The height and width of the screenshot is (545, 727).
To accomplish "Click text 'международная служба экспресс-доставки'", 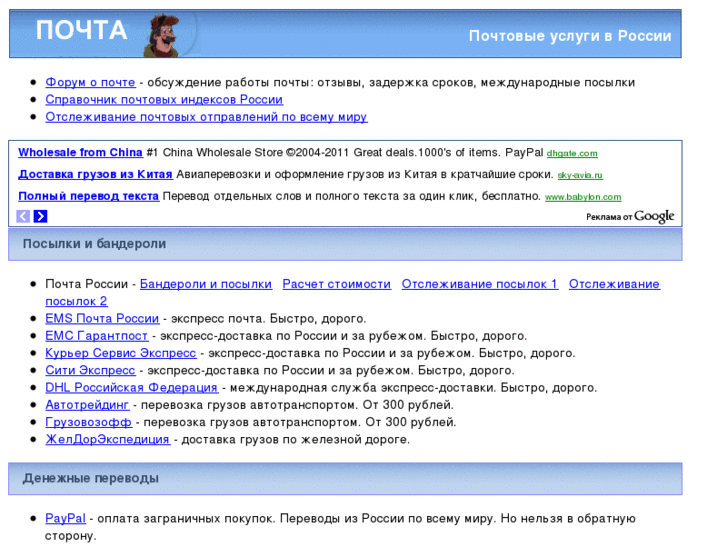I will click(x=363, y=387).
